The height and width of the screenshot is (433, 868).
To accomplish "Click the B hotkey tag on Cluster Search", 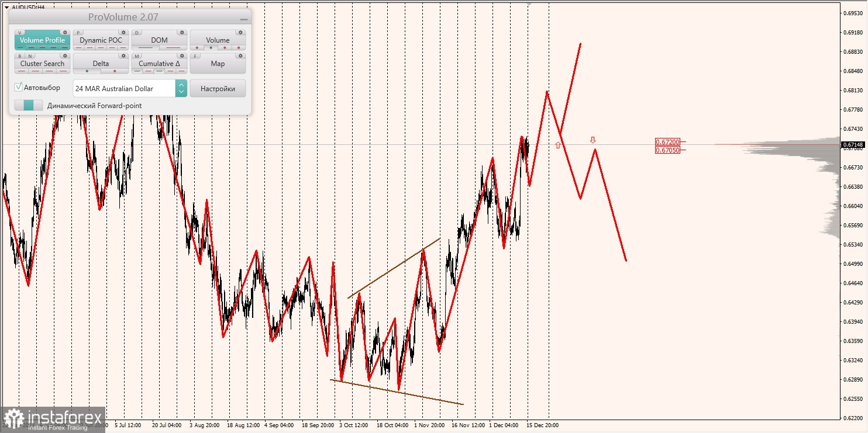I will click(20, 56).
